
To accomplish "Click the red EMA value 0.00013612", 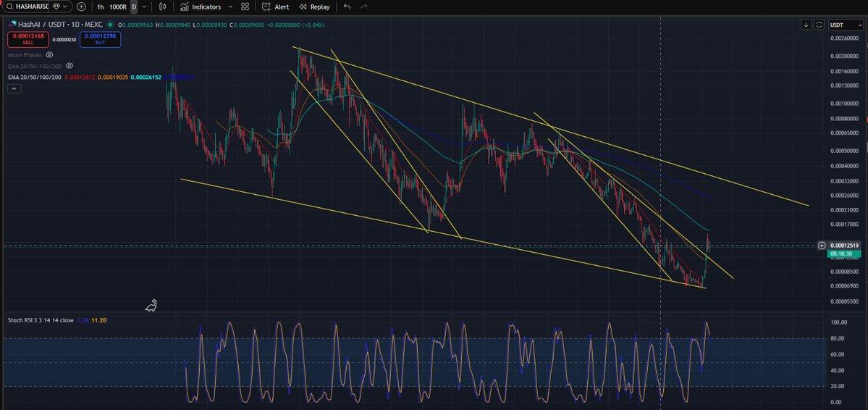I will tap(80, 78).
